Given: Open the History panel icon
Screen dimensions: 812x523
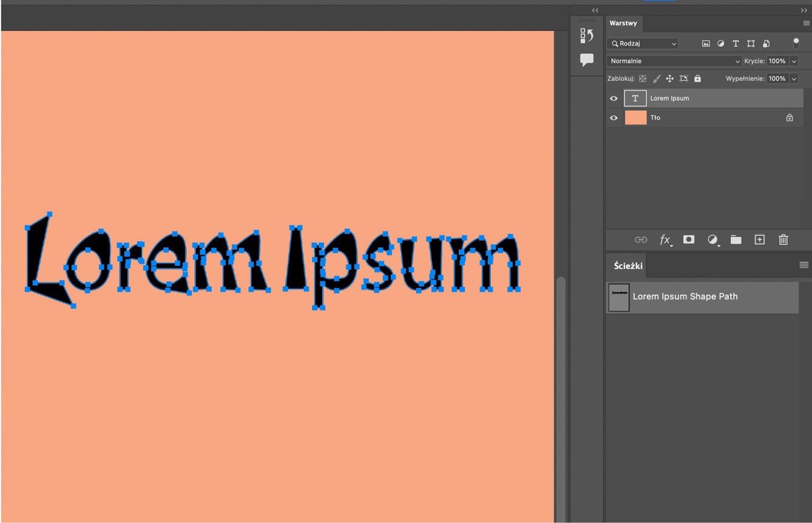Looking at the screenshot, I should (x=586, y=36).
